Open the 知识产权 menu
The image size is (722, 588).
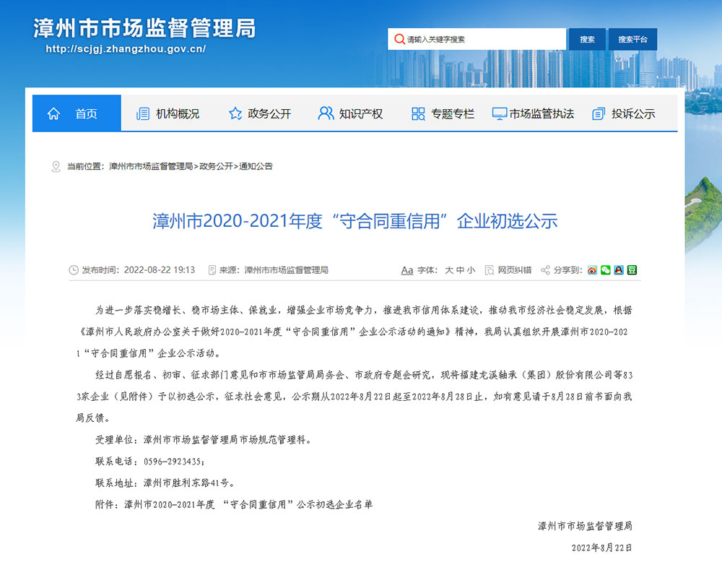pos(351,113)
